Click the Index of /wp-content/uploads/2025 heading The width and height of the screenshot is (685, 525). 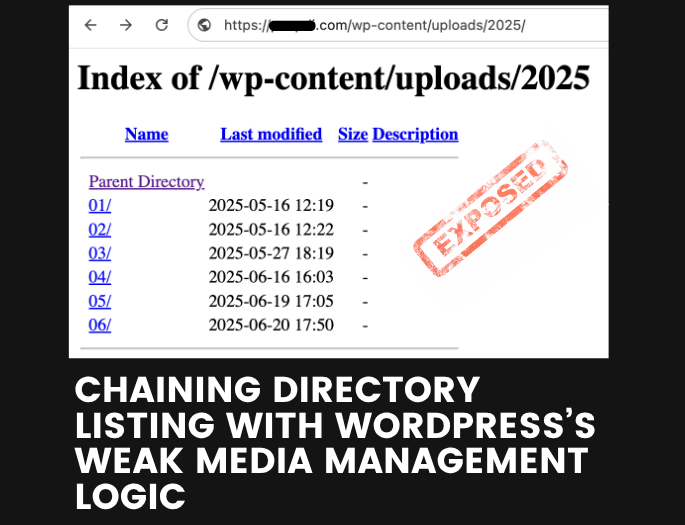click(x=333, y=79)
